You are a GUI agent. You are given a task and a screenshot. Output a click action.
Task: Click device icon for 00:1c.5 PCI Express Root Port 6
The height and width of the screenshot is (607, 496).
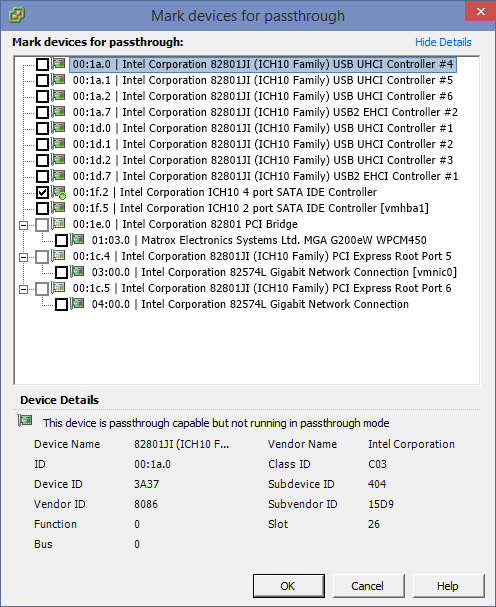click(58, 288)
